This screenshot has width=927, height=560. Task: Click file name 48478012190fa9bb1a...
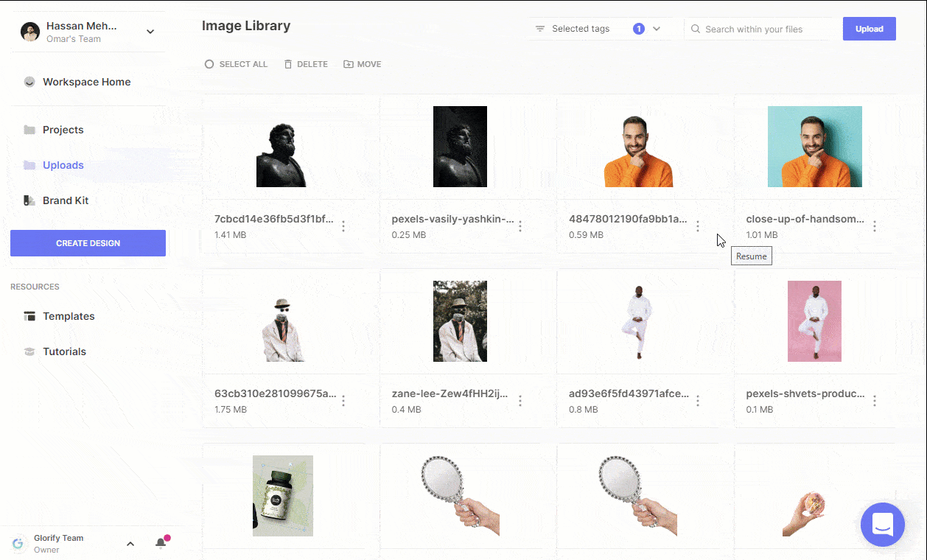coord(628,219)
